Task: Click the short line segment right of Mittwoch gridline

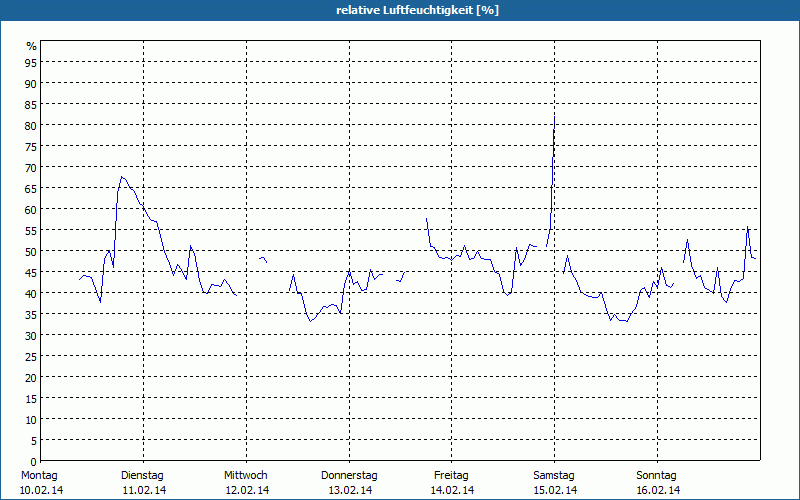Action: point(263,259)
